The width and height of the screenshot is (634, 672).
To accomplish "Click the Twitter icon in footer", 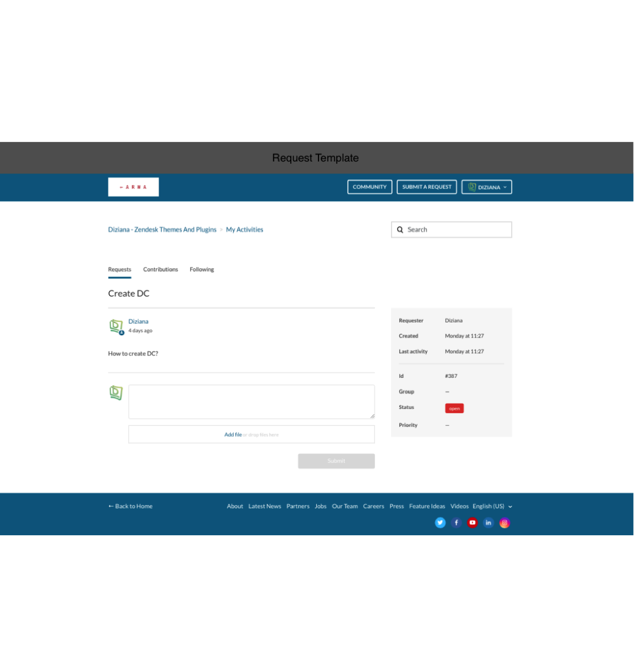I will pos(440,523).
